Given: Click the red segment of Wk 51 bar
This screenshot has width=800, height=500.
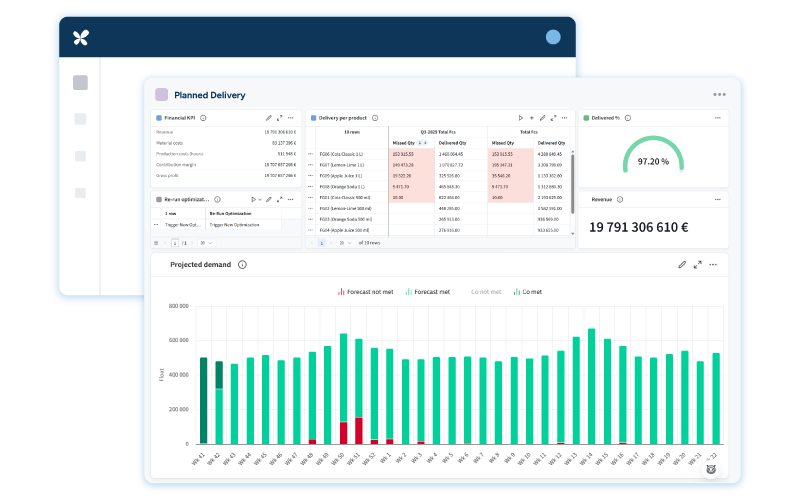Looking at the screenshot, I should pos(359,431).
